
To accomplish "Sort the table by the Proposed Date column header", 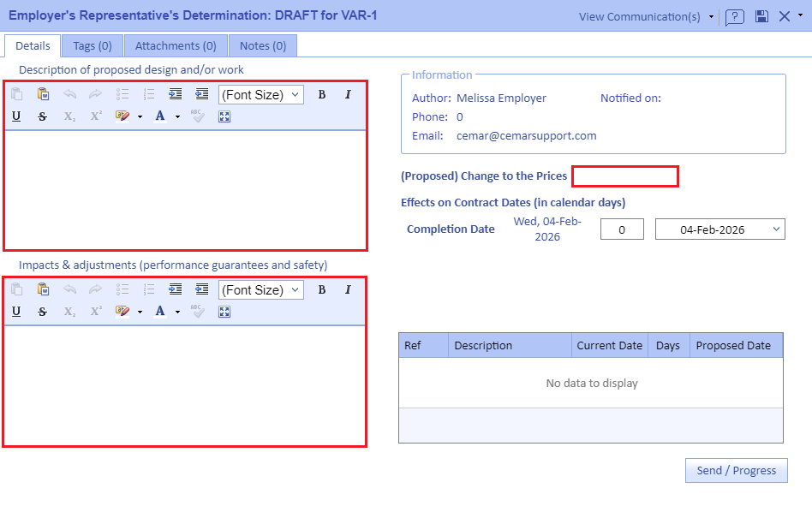I will [x=733, y=346].
